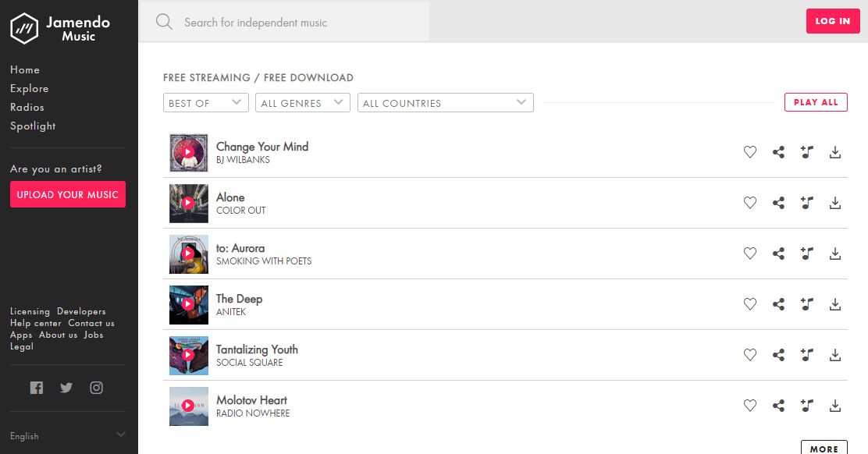Toggle the heart on "Tantalizing Youth"
This screenshot has height=454, width=868.
click(x=750, y=355)
